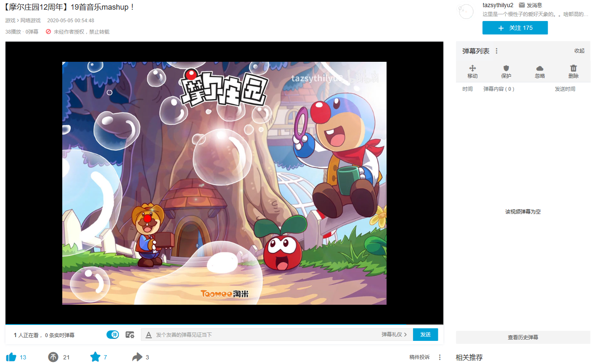591x364 pixels.
Task: Open danmaku list three-dot menu
Action: coord(496,51)
